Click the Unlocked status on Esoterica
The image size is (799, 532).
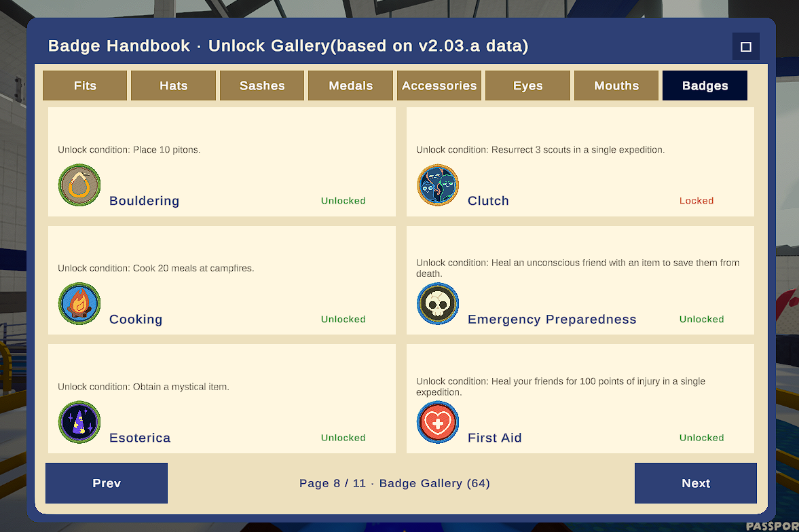[343, 438]
